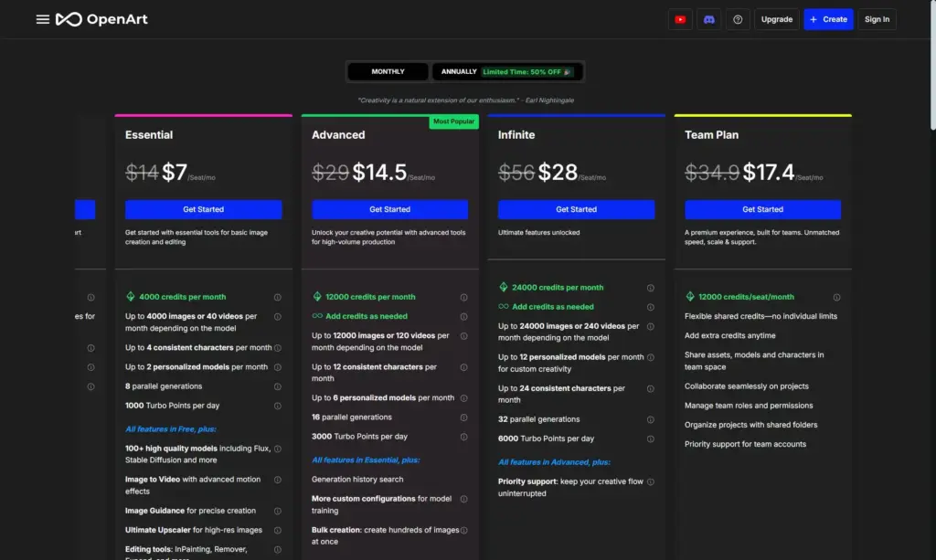Screen dimensions: 936x560
Task: Click the Team Plan title
Action: 711,135
